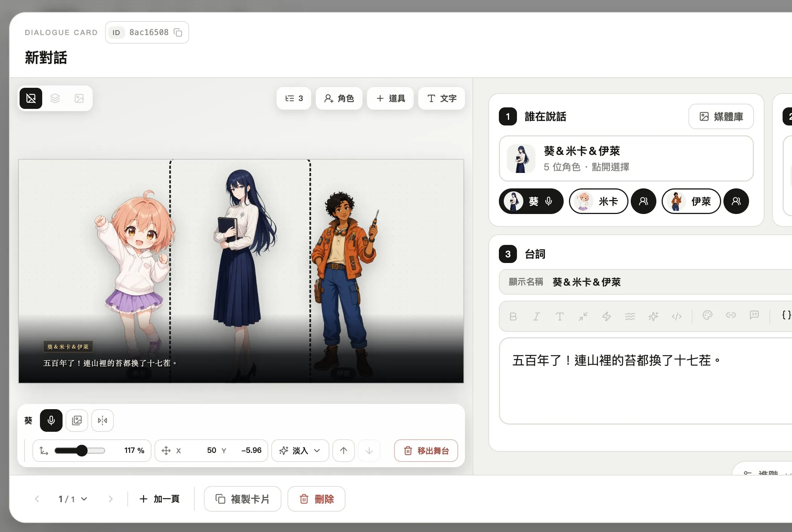Viewport: 792px width, 532px height.
Task: Edit the Y position value -5.96
Action: pos(251,451)
